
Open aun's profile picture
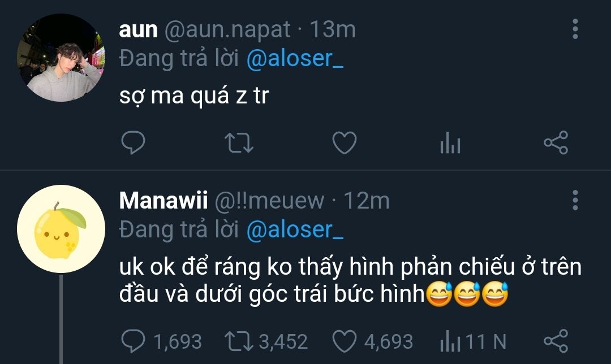(x=61, y=58)
